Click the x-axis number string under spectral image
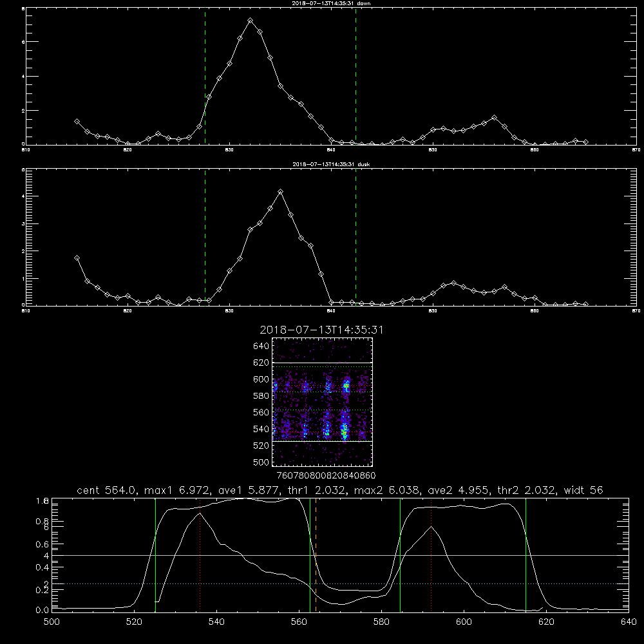The height and width of the screenshot is (644, 644). pyautogui.click(x=327, y=475)
